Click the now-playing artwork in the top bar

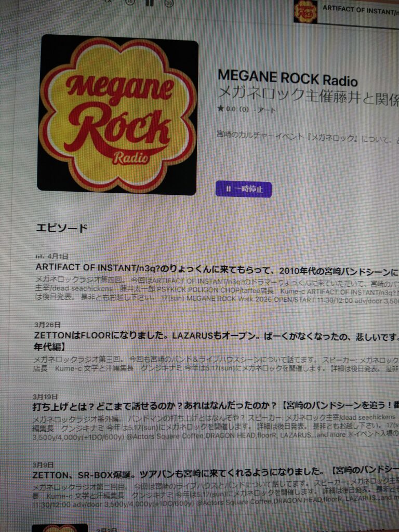[x=305, y=11]
